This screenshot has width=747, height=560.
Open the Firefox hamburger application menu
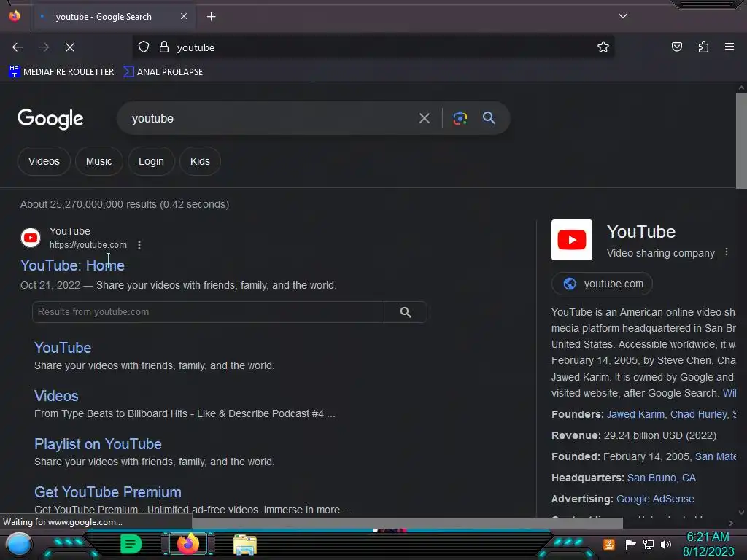(729, 47)
